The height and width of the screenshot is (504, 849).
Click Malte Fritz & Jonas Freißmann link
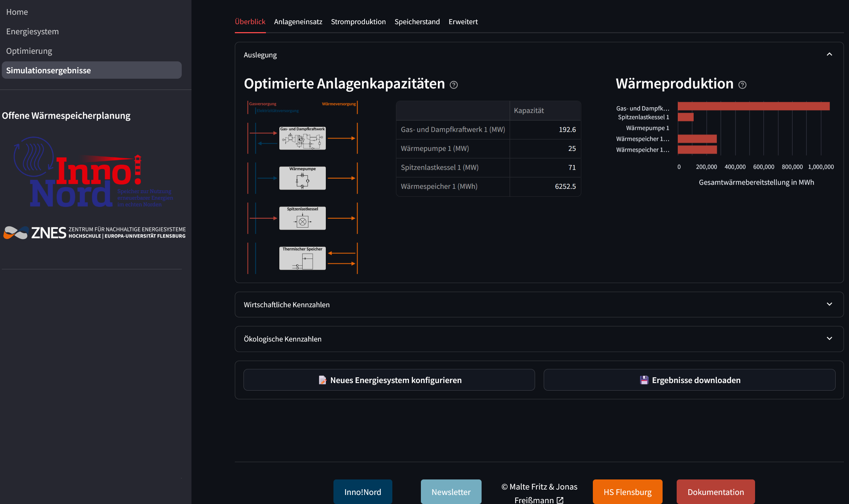point(539,493)
